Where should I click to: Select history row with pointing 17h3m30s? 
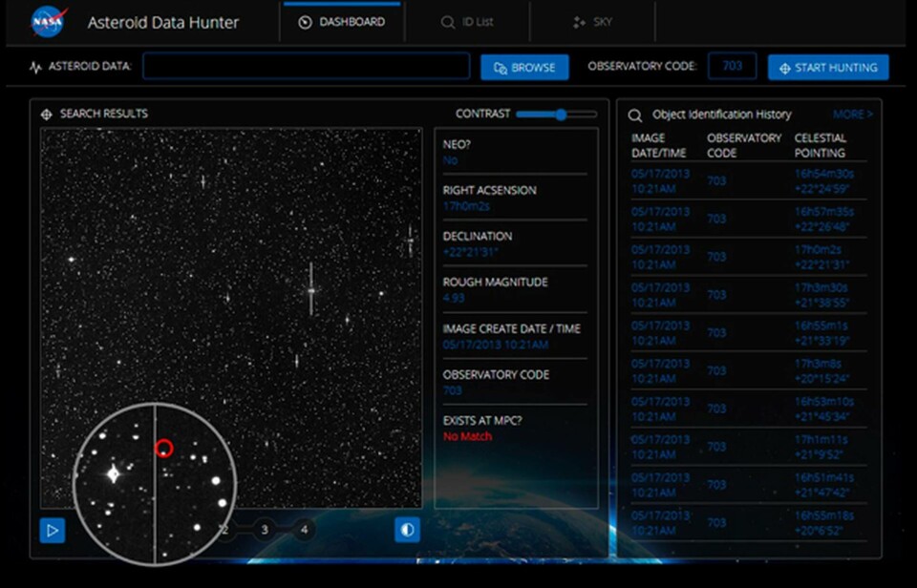749,295
